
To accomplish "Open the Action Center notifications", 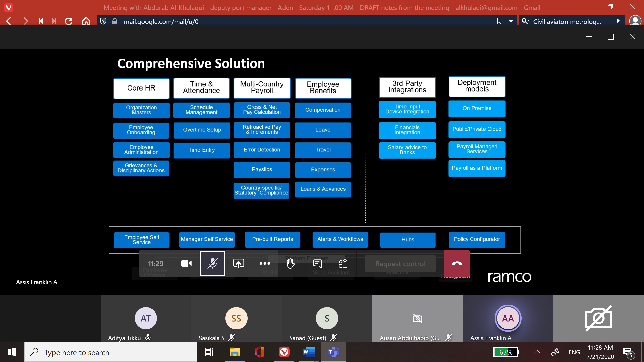I will pos(629,352).
